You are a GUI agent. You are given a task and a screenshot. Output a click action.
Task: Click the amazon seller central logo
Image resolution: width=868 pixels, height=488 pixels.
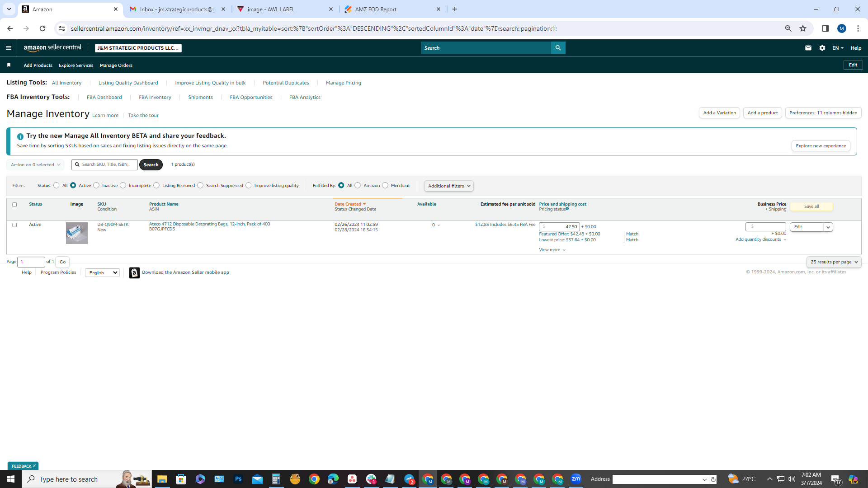(52, 48)
